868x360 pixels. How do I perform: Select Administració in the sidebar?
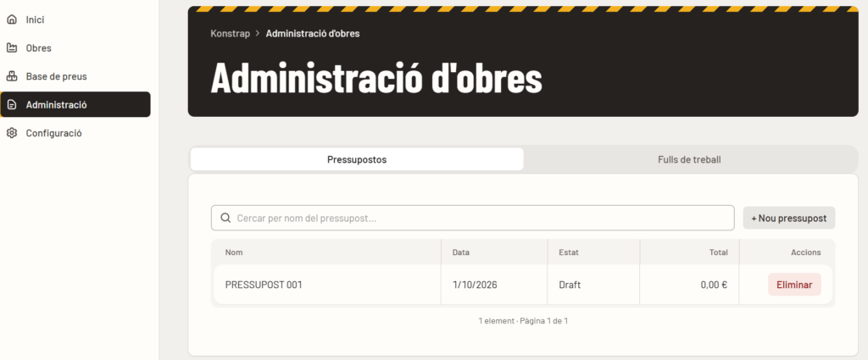tap(75, 104)
